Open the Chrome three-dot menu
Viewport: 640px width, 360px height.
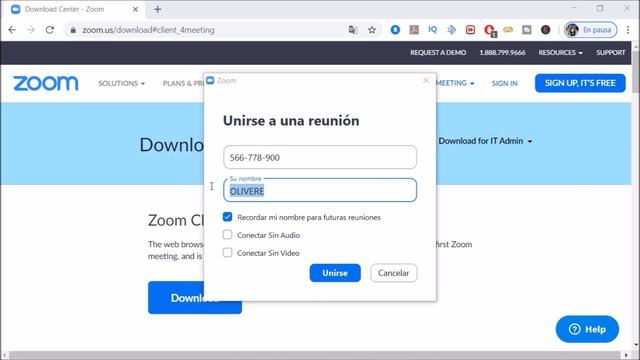click(628, 30)
